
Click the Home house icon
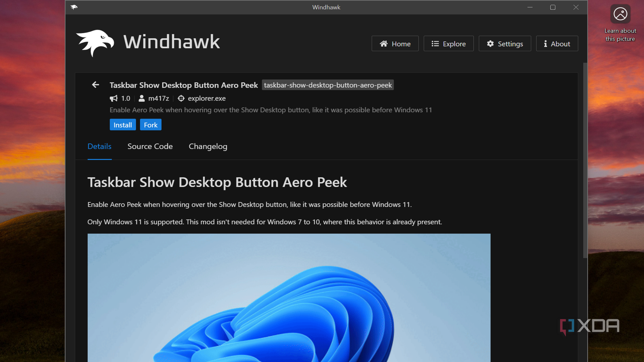pyautogui.click(x=384, y=44)
